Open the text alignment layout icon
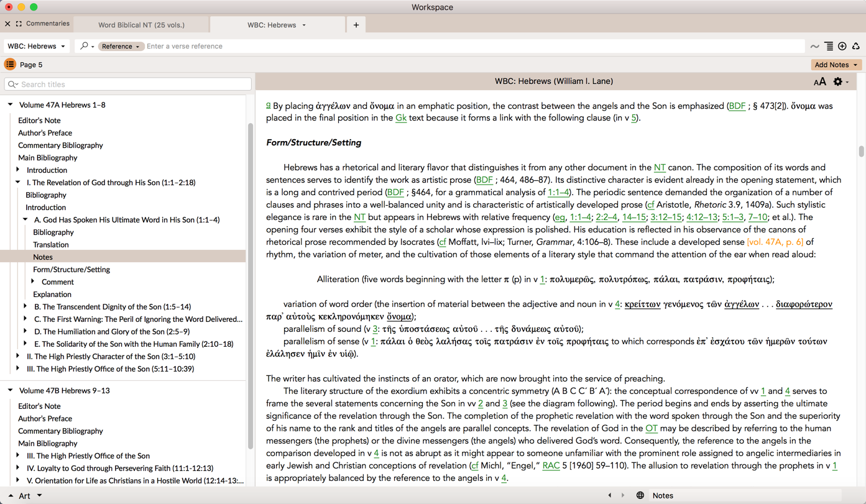The height and width of the screenshot is (504, 866). point(829,47)
